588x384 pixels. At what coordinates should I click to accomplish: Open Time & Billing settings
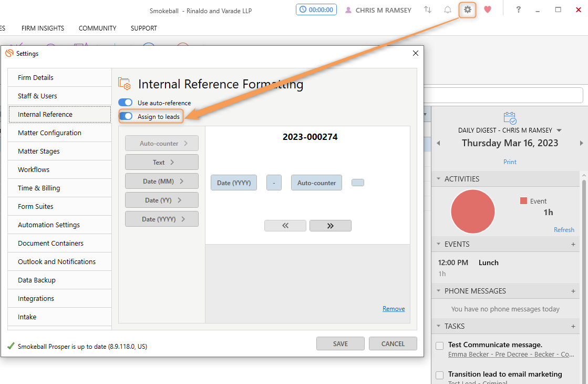(59, 188)
